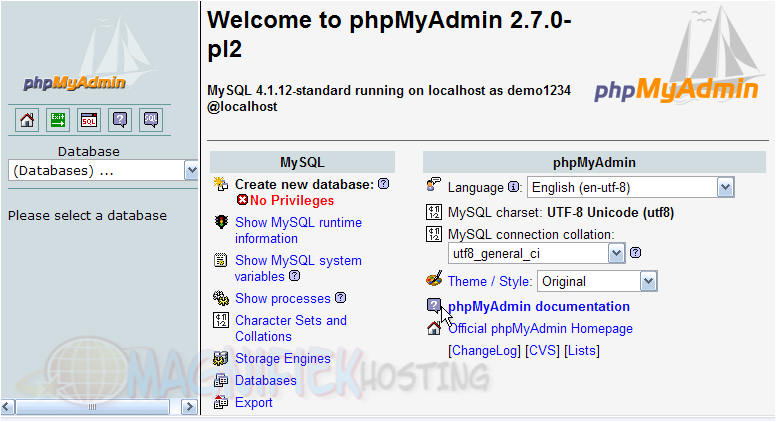Click the large phpMyAdmin logo at top right
Image resolution: width=776 pixels, height=422 pixels.
pyautogui.click(x=677, y=57)
